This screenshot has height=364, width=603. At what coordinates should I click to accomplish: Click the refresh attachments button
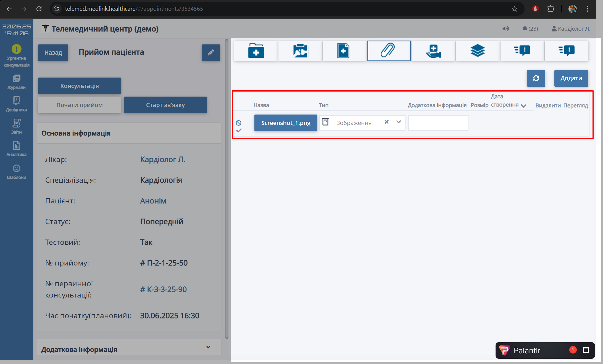[x=536, y=78]
